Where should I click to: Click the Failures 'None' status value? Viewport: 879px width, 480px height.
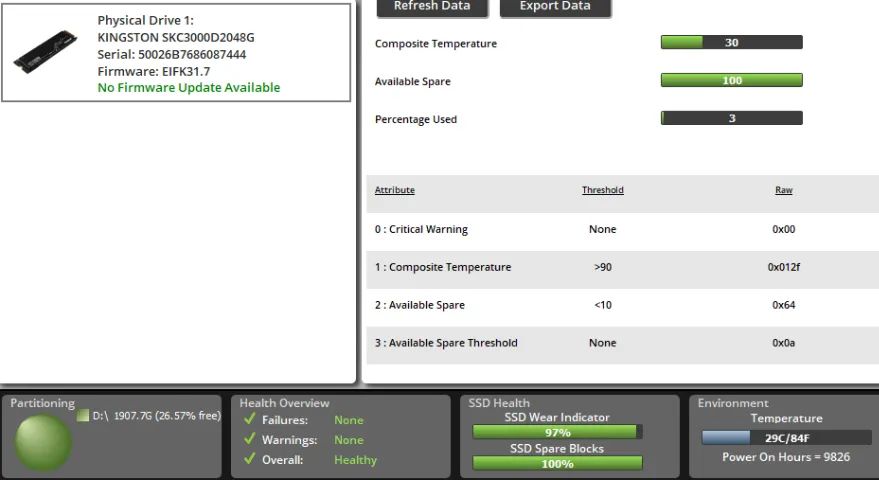(x=349, y=420)
